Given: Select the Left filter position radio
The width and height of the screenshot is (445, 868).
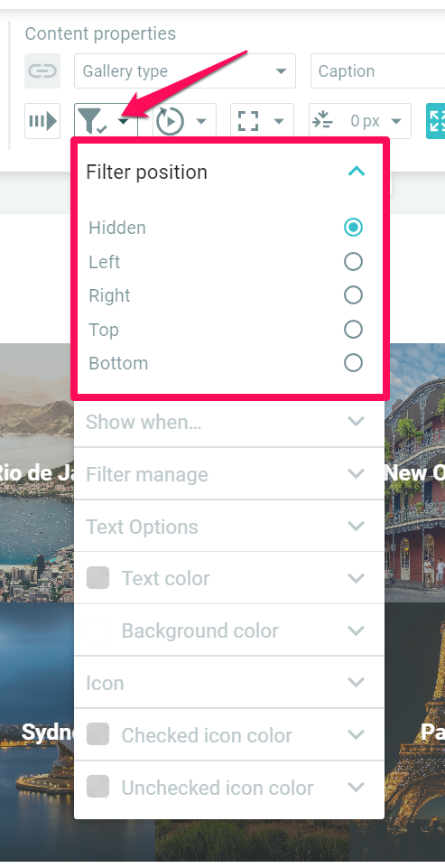Looking at the screenshot, I should click(353, 262).
